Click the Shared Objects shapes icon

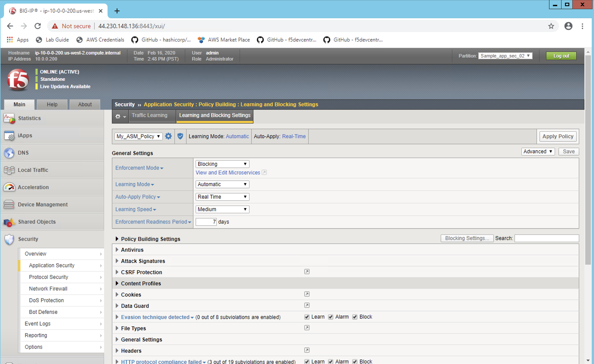[x=9, y=222]
